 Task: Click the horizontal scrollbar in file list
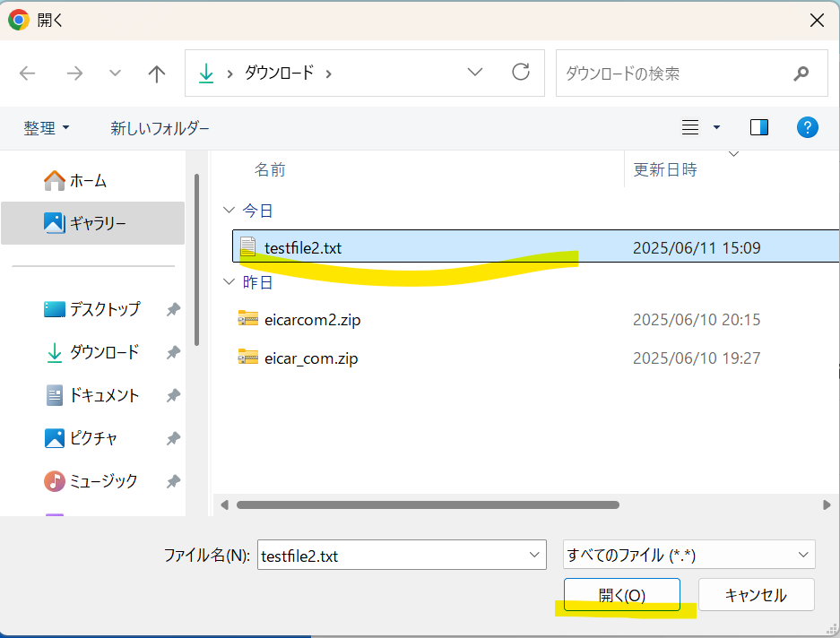click(x=428, y=504)
